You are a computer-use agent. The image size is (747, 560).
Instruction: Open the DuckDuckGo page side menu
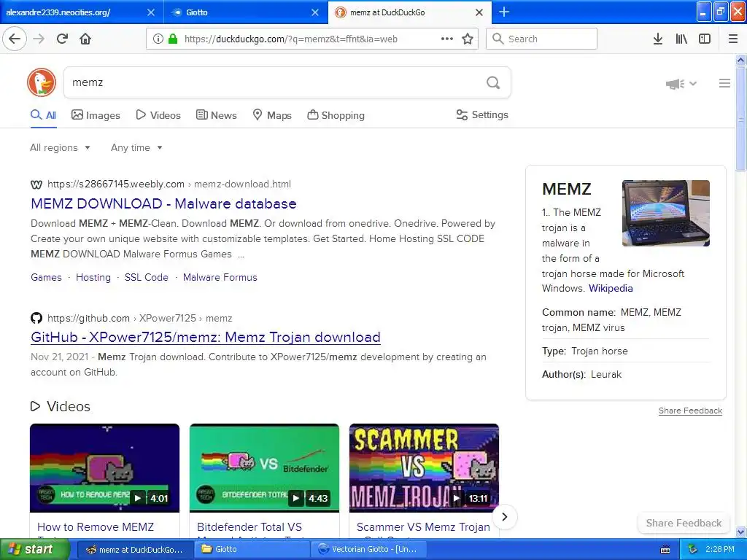[724, 83]
